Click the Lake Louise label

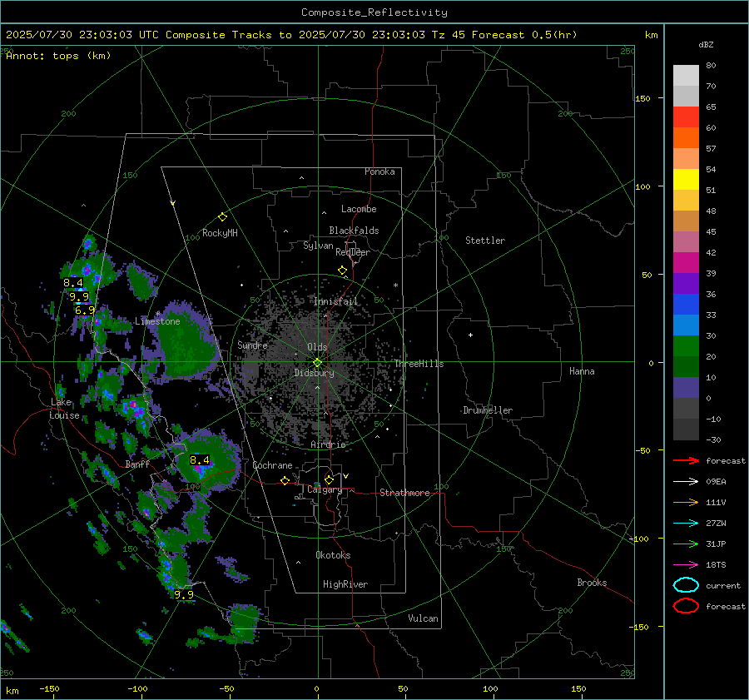tap(64, 409)
